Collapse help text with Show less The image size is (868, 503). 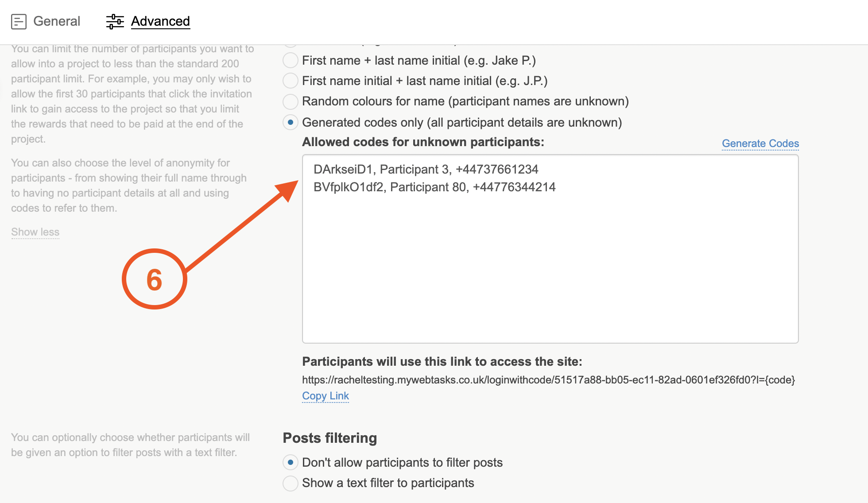click(35, 232)
